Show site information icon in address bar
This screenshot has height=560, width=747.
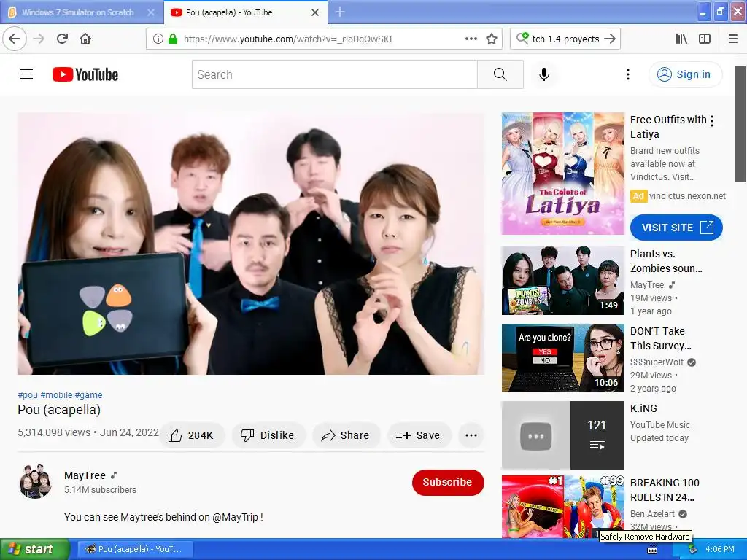pyautogui.click(x=158, y=39)
